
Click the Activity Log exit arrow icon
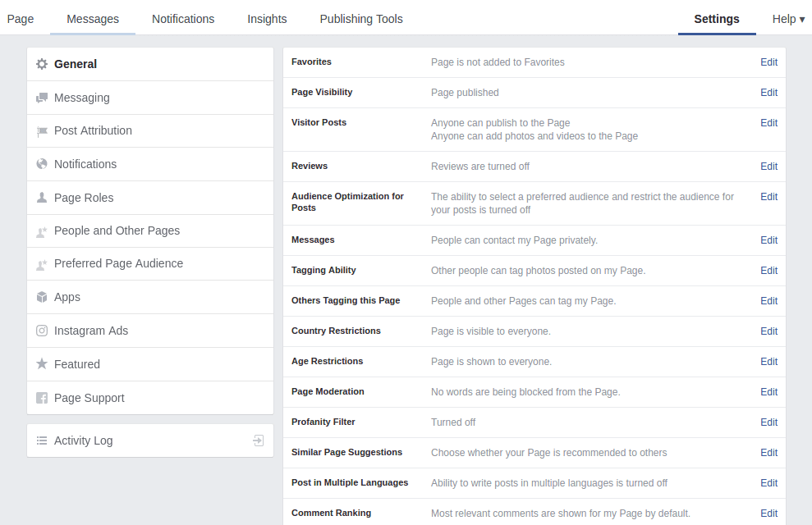click(x=258, y=441)
